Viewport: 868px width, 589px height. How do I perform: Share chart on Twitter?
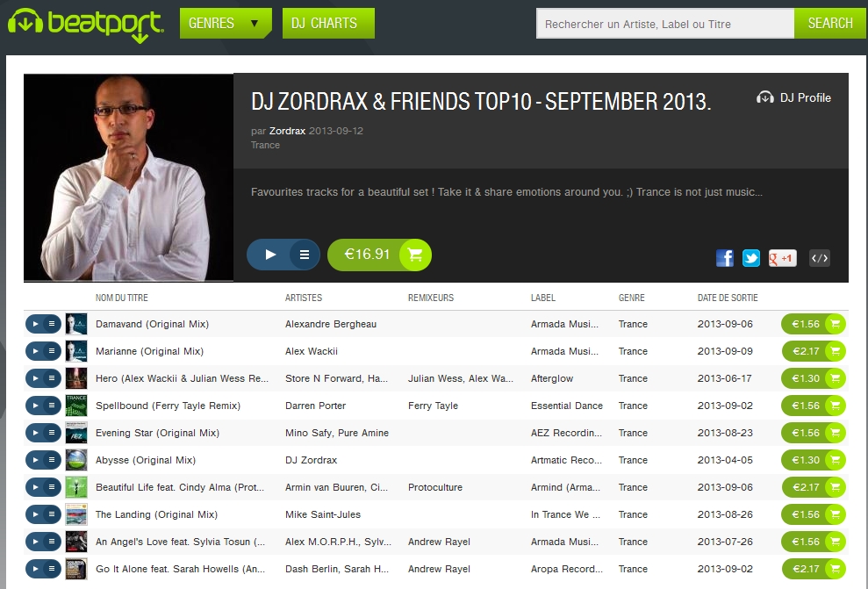click(x=751, y=258)
